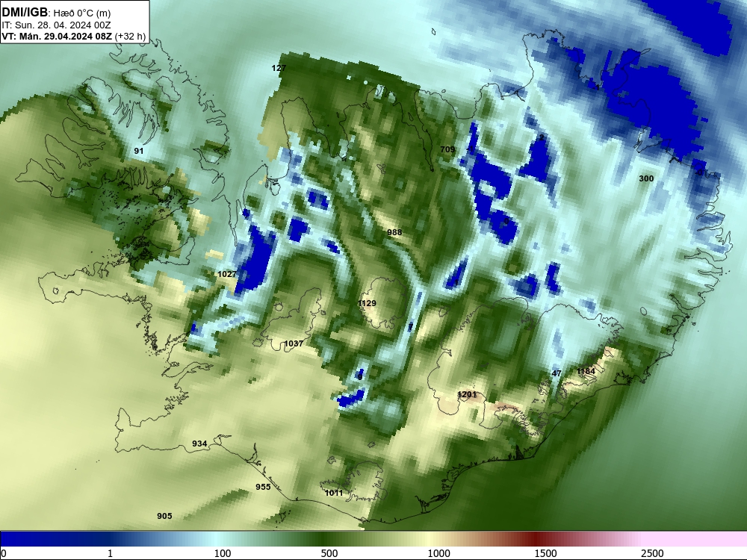Viewport: 747px width, 560px height.
Task: Click the map value 1201
Action: point(467,394)
